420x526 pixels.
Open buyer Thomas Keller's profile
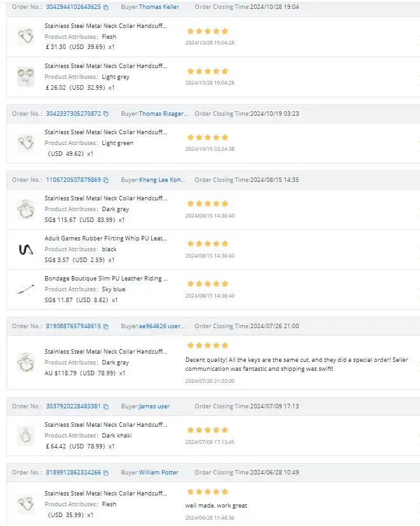[x=159, y=7]
